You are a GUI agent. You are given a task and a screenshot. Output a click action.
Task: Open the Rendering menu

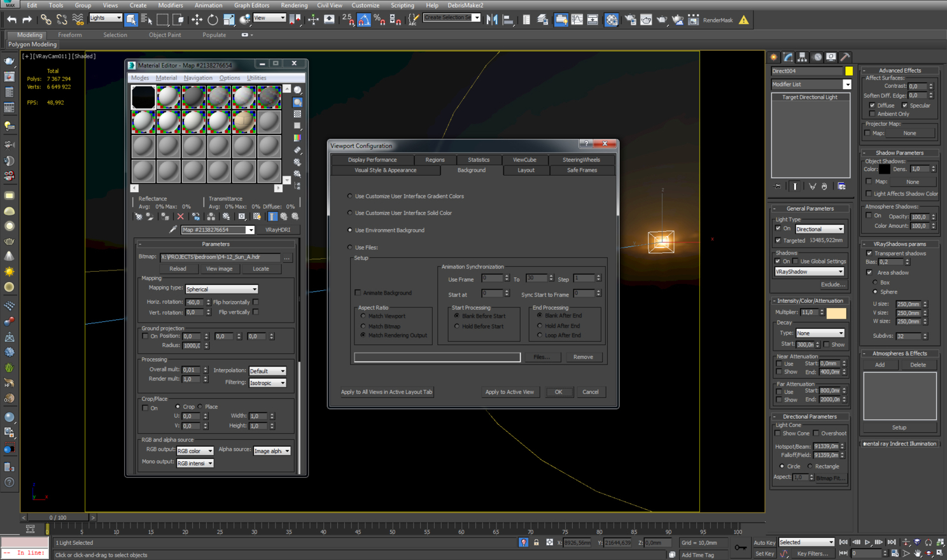(x=293, y=5)
